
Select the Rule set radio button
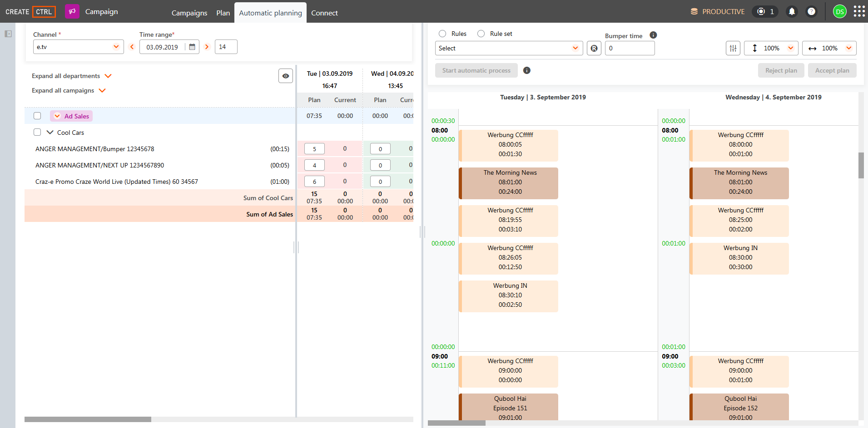point(481,34)
